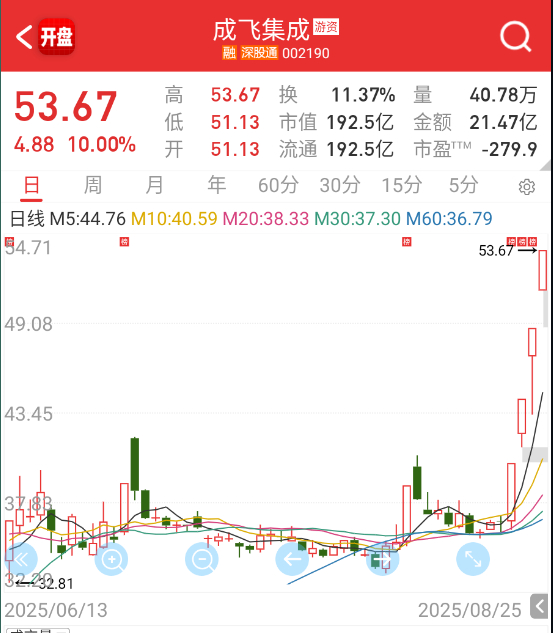Tap volume value 40.78万

[x=503, y=95]
